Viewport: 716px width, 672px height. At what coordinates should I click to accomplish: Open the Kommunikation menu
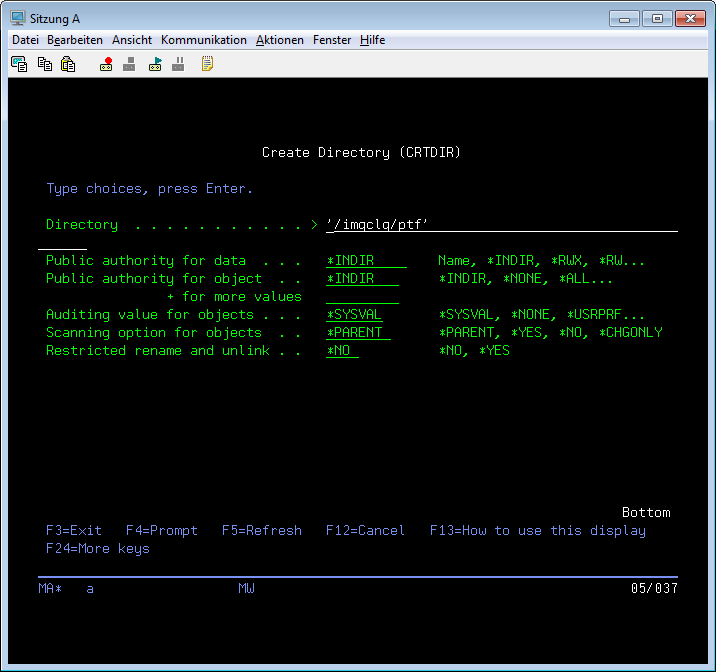[x=203, y=40]
